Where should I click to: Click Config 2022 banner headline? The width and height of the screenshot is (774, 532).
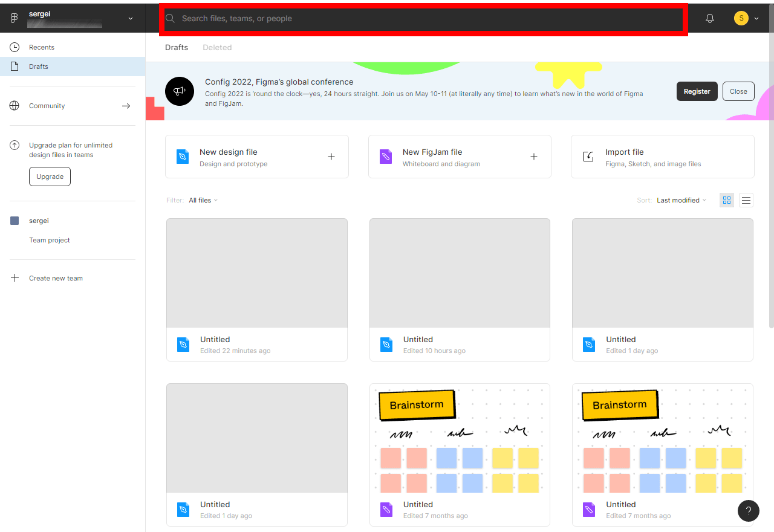[279, 82]
